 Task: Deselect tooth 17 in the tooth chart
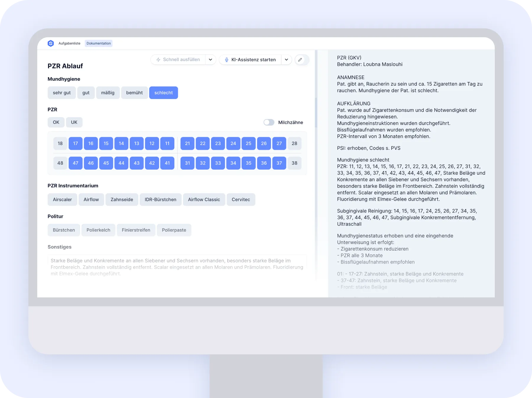tap(75, 143)
